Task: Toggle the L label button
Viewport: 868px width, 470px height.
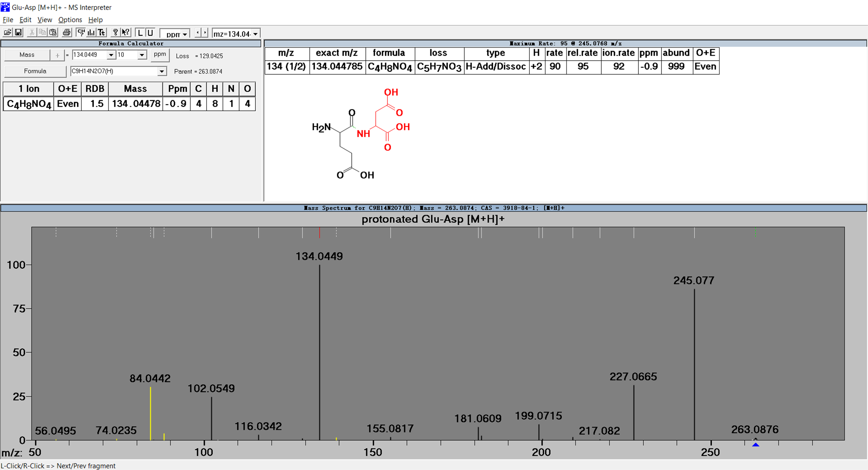Action: pyautogui.click(x=140, y=33)
